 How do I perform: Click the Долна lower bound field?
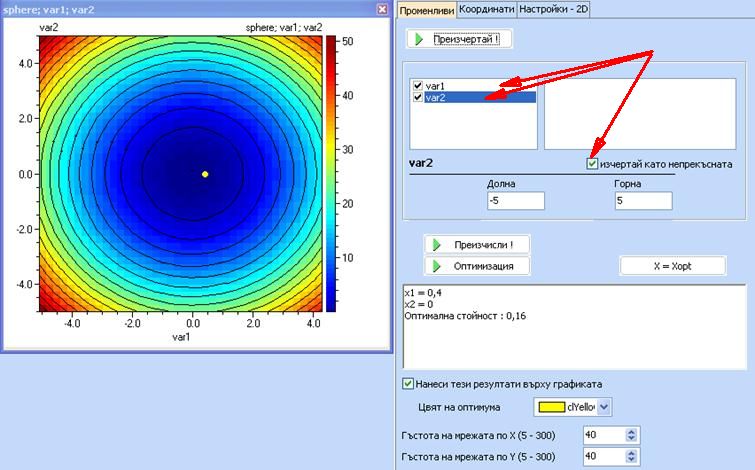point(515,201)
